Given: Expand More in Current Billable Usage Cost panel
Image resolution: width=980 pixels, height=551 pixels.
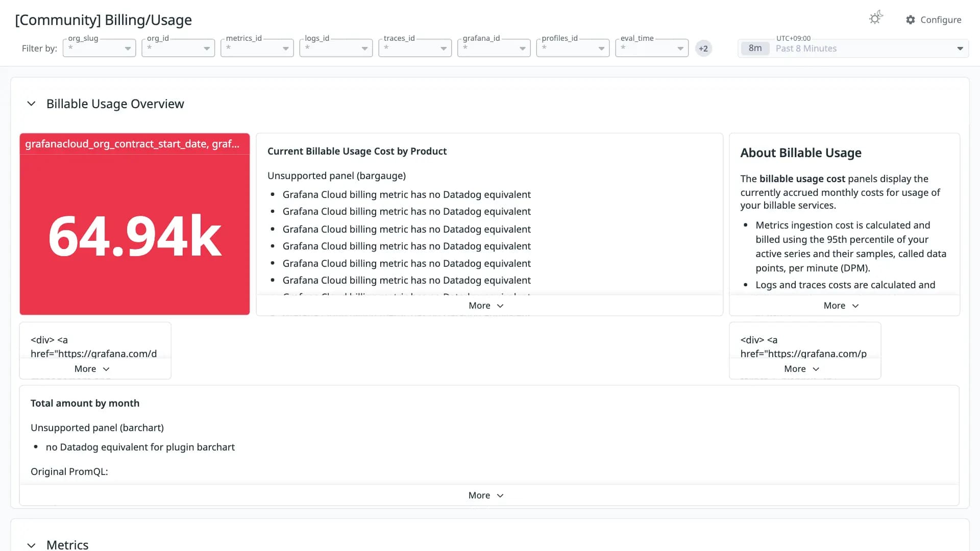Looking at the screenshot, I should click(486, 306).
